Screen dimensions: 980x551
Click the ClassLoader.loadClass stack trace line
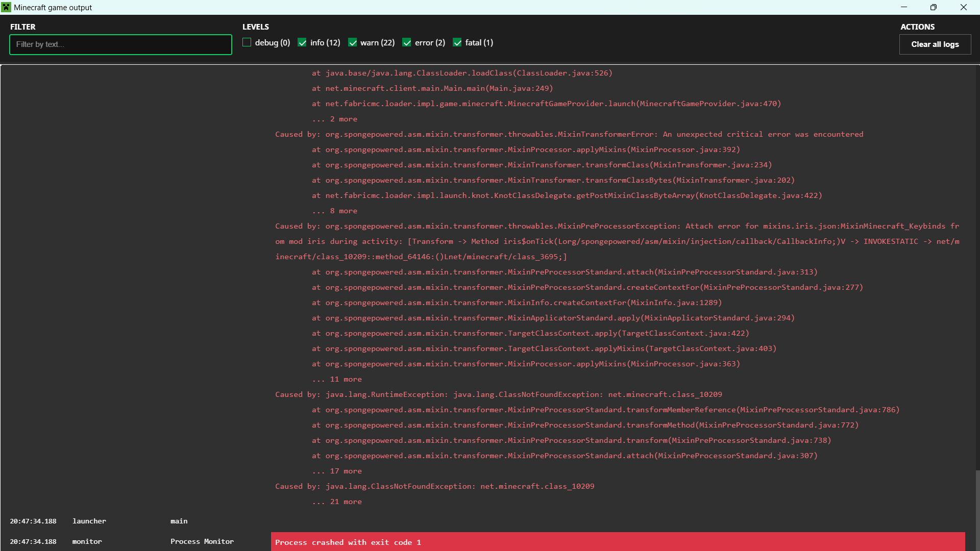pos(462,73)
